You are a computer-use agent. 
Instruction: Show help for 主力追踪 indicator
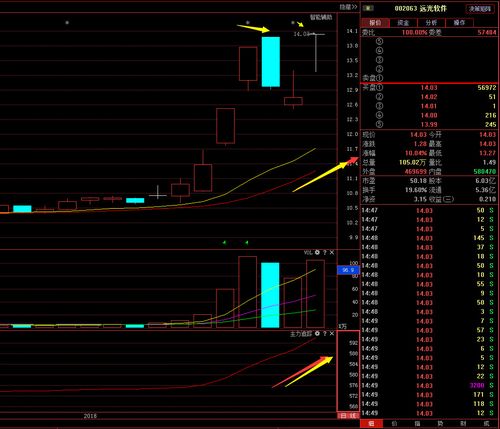tap(325, 333)
